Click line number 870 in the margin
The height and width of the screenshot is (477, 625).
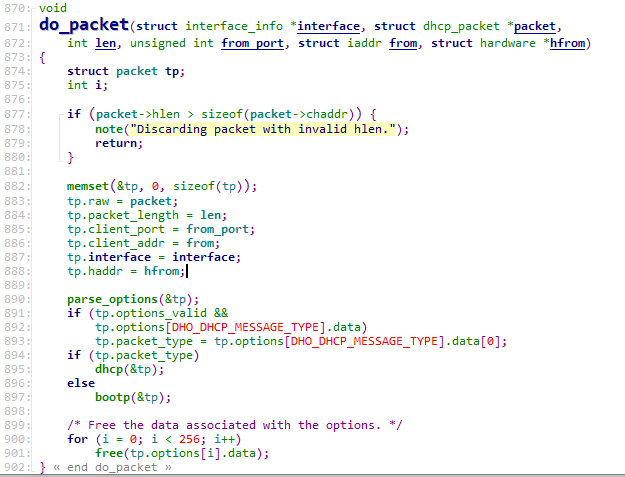tap(17, 8)
